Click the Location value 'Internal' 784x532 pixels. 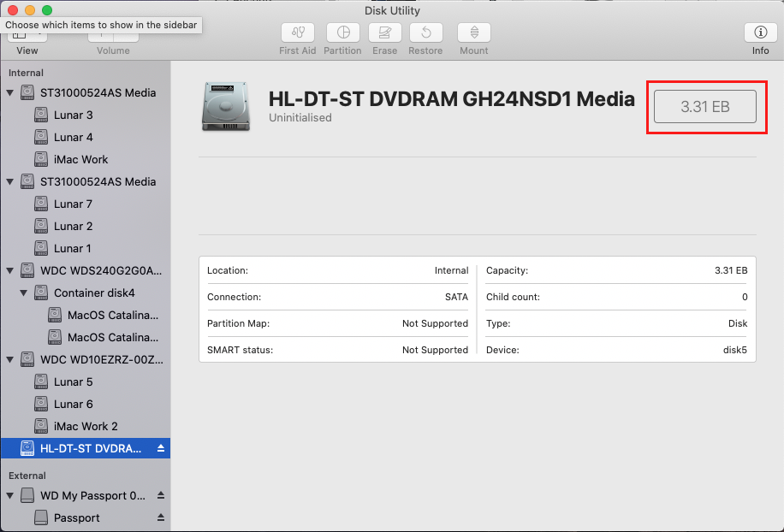[452, 270]
